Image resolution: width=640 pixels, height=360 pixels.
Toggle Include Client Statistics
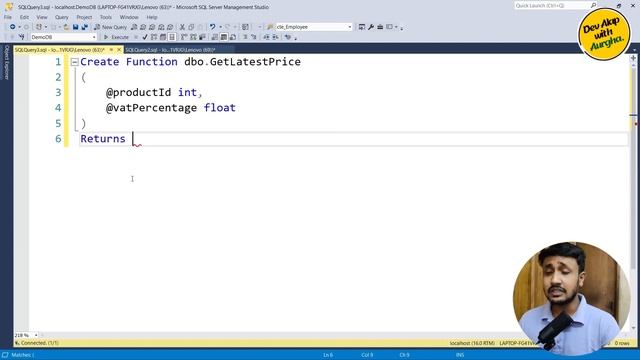[x=202, y=37]
